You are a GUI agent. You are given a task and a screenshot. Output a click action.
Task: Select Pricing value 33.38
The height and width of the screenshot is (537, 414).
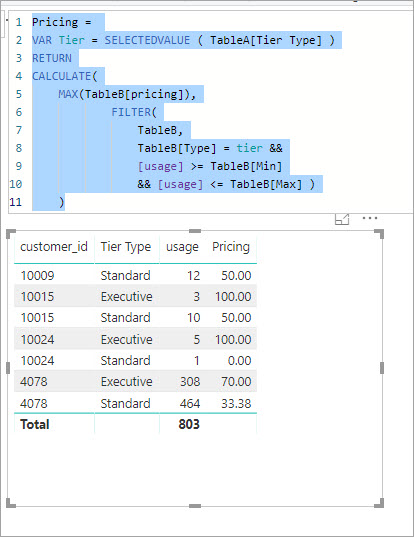point(236,403)
